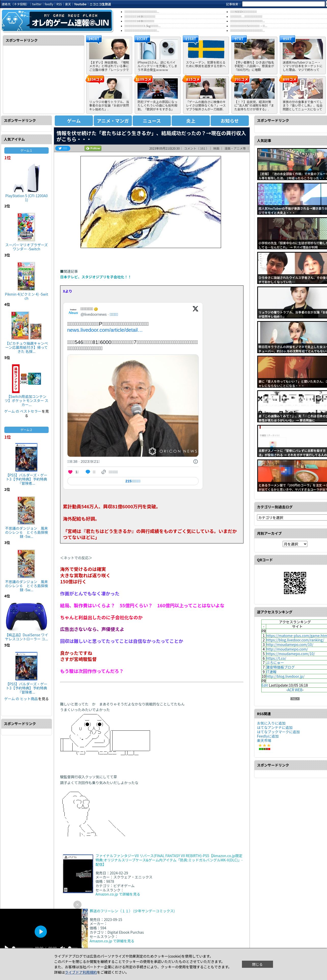
Task: Switch to the ニュース tab
Action: [152, 121]
